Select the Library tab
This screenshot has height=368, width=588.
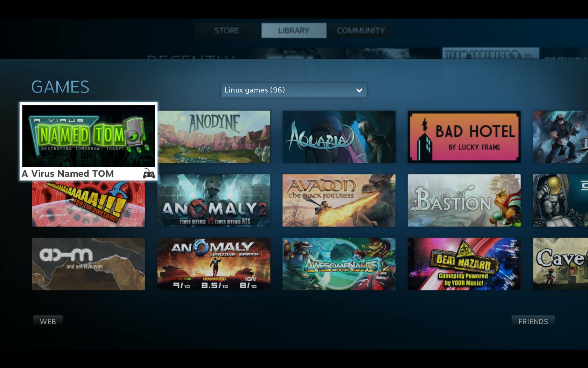pyautogui.click(x=294, y=30)
